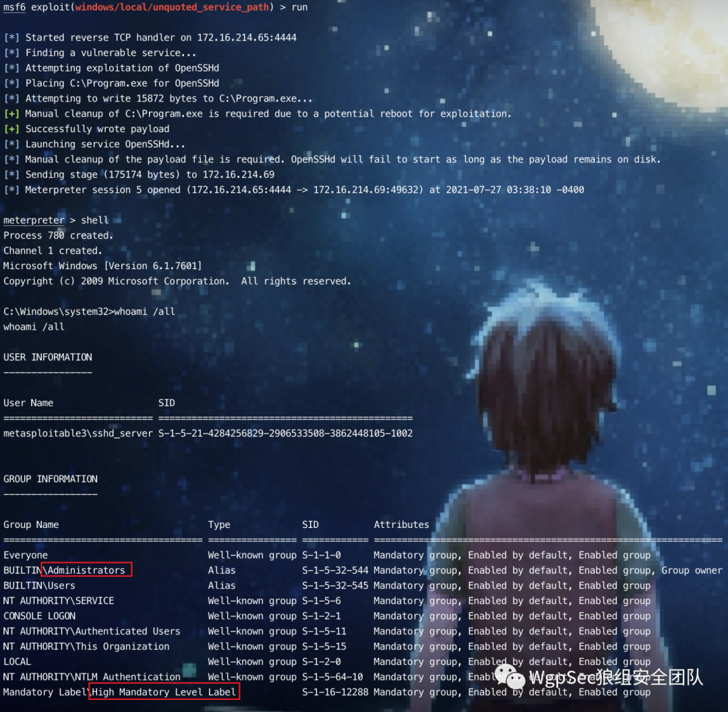Image resolution: width=728 pixels, height=712 pixels.
Task: Select SID S-1-5-32-544
Action: (x=335, y=571)
